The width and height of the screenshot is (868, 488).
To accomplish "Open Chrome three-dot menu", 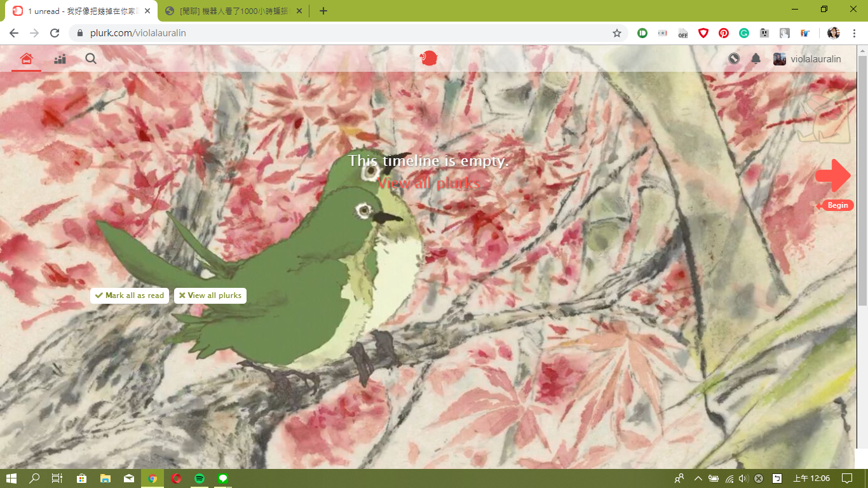I will (x=855, y=33).
